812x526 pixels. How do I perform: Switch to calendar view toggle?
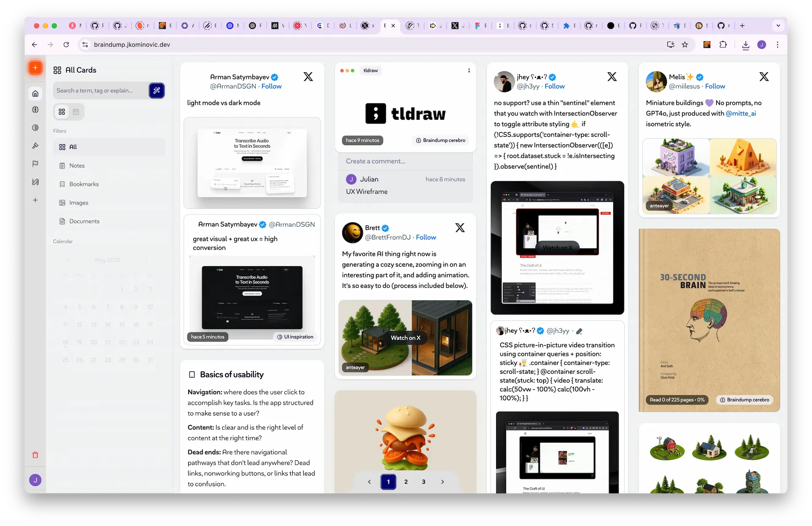pyautogui.click(x=76, y=112)
